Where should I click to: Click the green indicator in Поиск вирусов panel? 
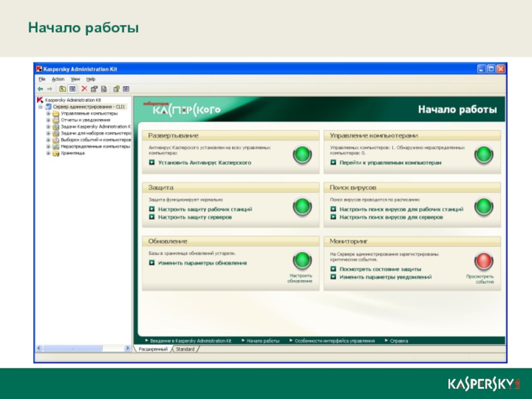tap(483, 208)
